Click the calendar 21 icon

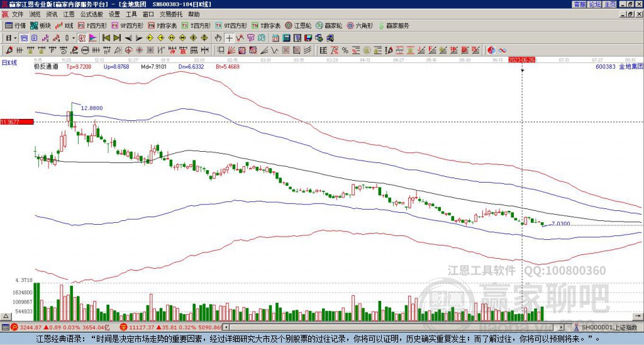coord(275,38)
